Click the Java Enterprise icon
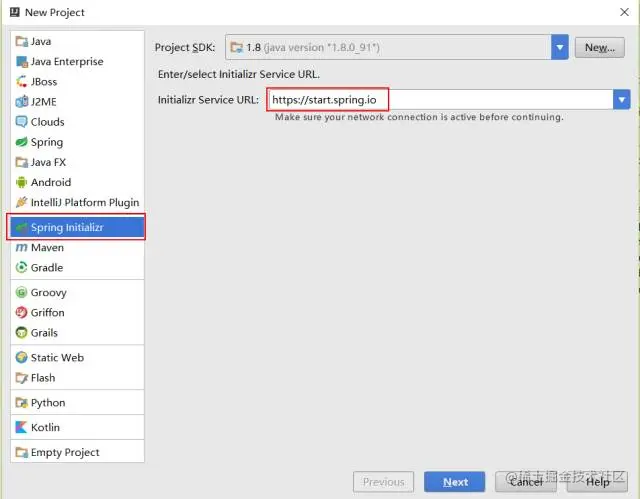 21,62
